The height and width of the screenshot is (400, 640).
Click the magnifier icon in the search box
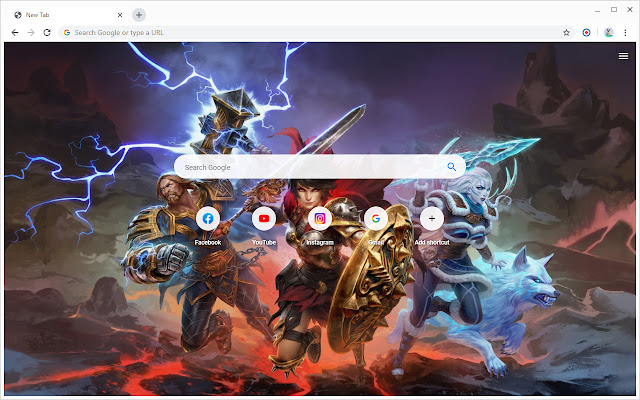coord(451,167)
